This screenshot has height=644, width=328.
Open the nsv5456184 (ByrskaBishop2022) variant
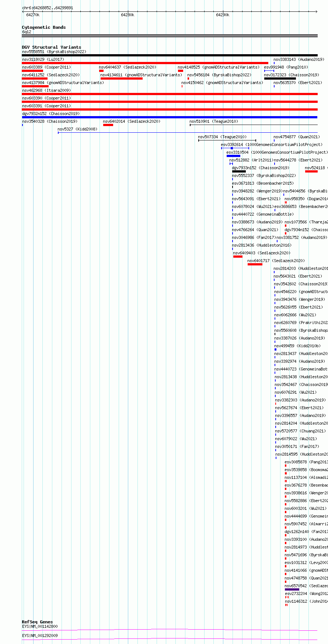[219, 75]
